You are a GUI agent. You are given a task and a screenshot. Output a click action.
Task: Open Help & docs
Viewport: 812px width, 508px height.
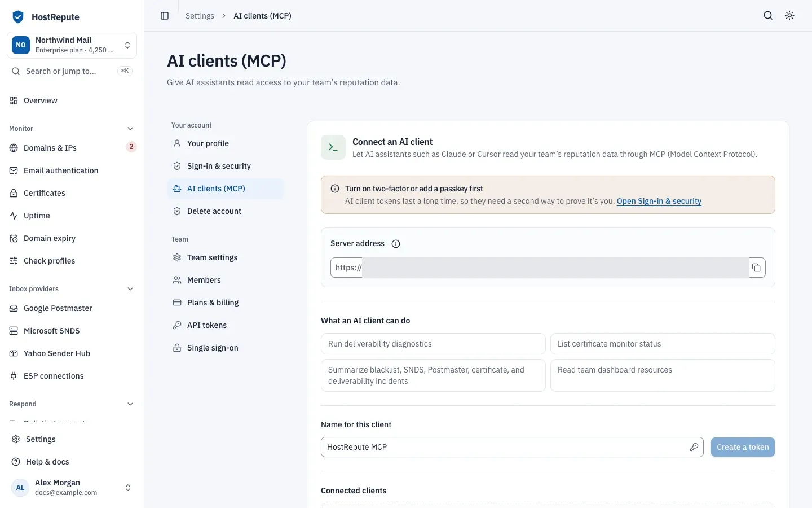coord(72,462)
